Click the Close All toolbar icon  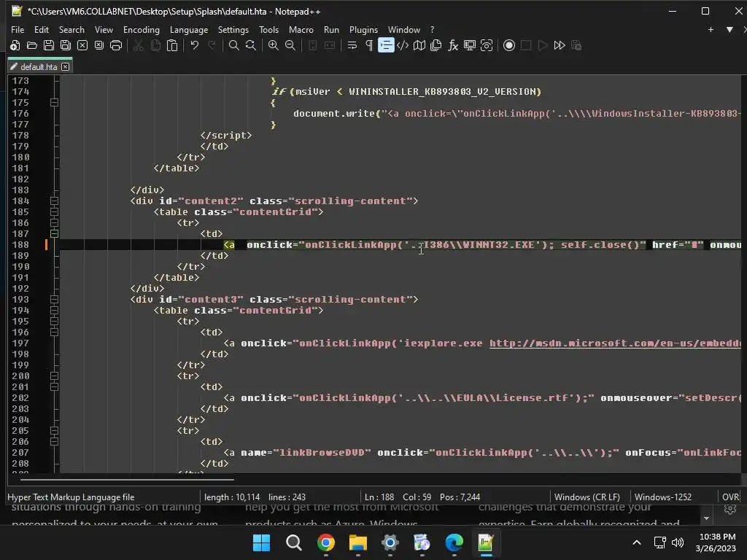99,45
